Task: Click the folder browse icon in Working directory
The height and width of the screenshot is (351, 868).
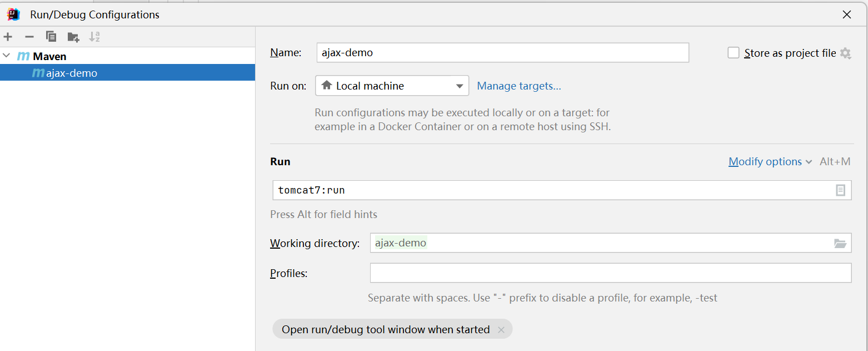Action: click(840, 243)
